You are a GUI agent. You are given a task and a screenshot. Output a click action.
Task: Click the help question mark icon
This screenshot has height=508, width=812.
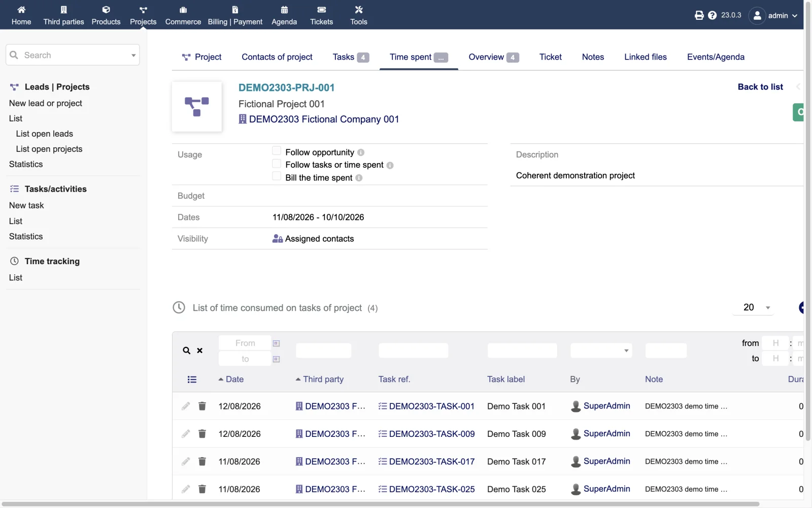pyautogui.click(x=713, y=15)
